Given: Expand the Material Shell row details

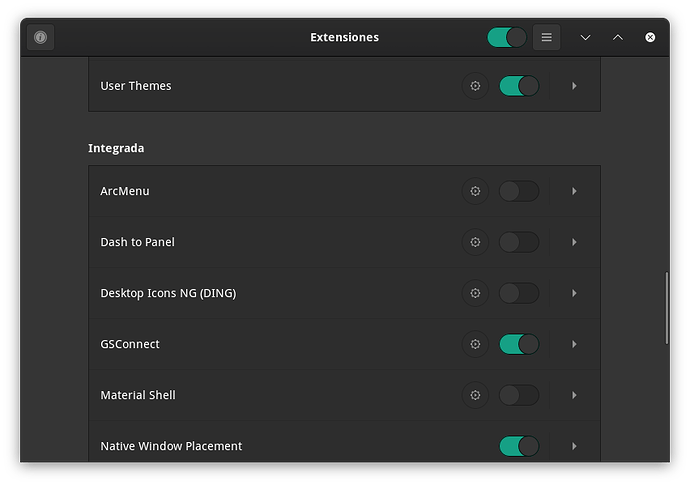Looking at the screenshot, I should pos(574,395).
